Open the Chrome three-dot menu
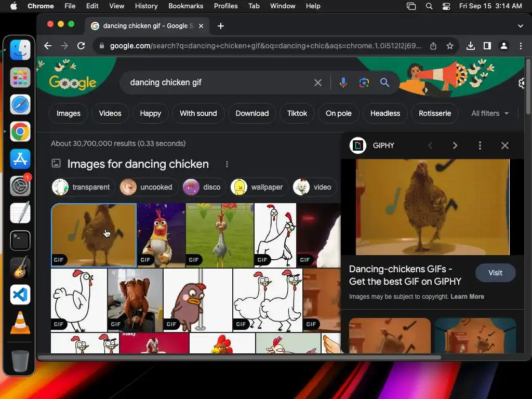The image size is (532, 399). coord(521,46)
